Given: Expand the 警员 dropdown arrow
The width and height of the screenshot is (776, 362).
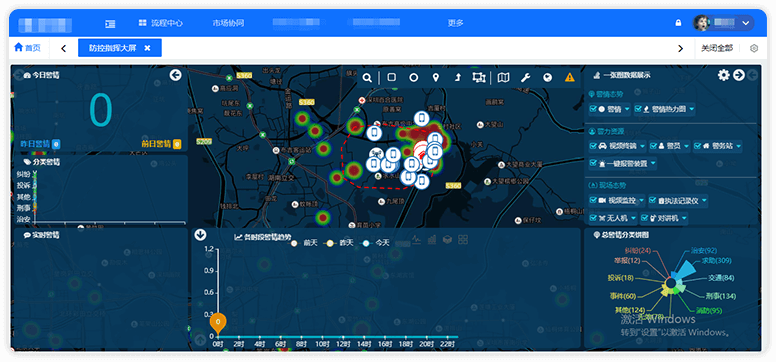Looking at the screenshot, I should (685, 146).
